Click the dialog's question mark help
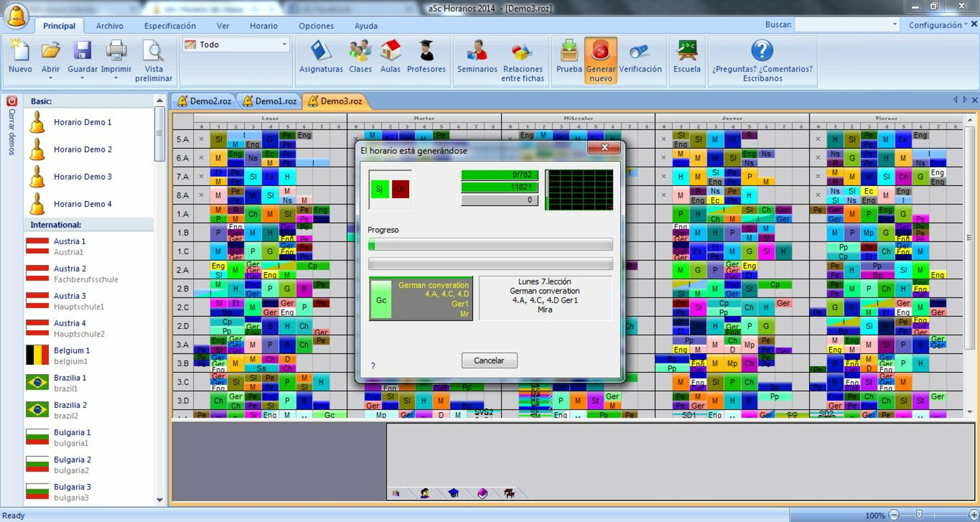 (373, 366)
